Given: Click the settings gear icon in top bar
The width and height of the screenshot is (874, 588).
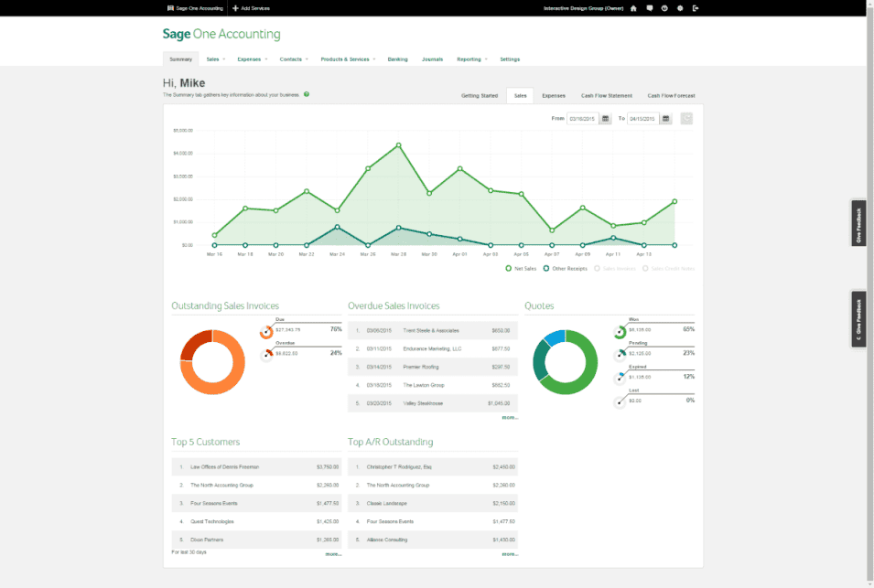Looking at the screenshot, I should pyautogui.click(x=680, y=8).
